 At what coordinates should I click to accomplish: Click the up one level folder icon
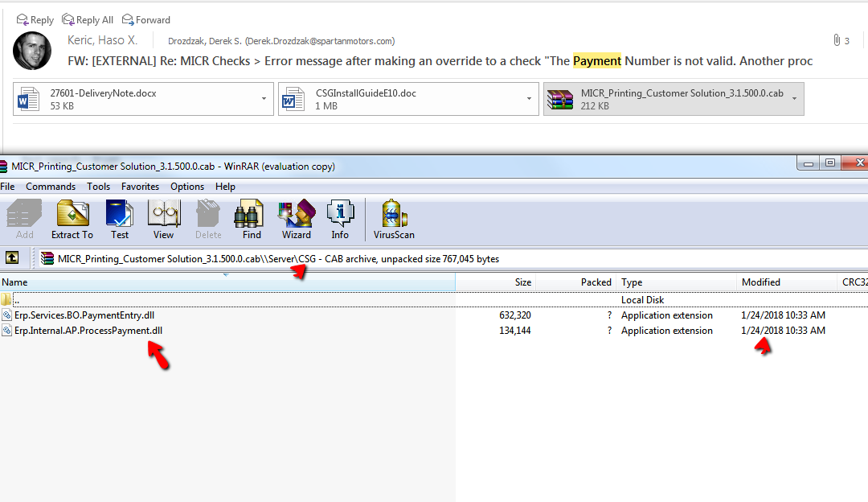[x=11, y=257]
